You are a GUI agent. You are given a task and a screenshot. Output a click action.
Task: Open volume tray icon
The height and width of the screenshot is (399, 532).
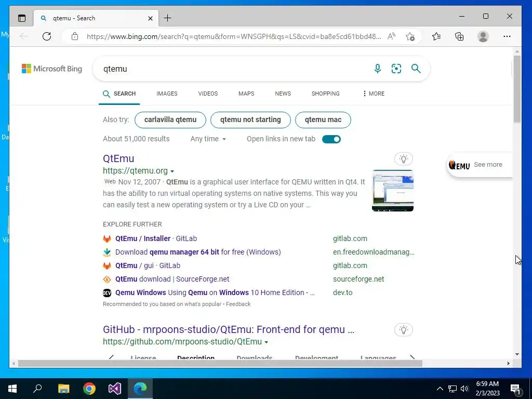(x=464, y=389)
